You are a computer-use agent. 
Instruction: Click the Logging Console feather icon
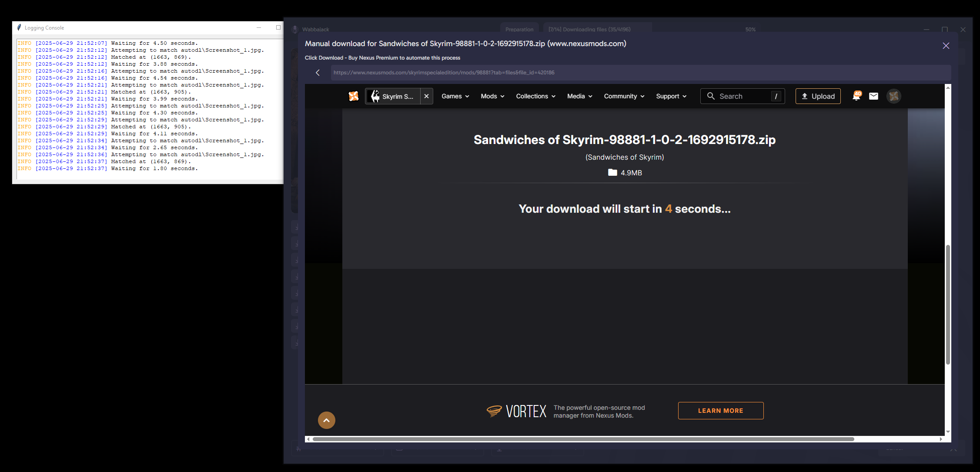19,27
